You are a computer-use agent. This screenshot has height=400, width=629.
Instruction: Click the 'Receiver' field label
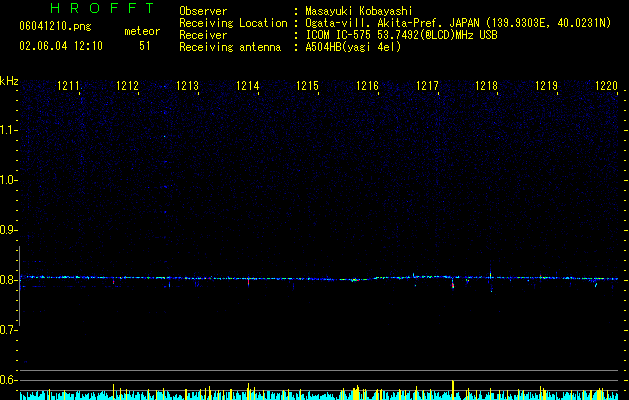pos(203,35)
